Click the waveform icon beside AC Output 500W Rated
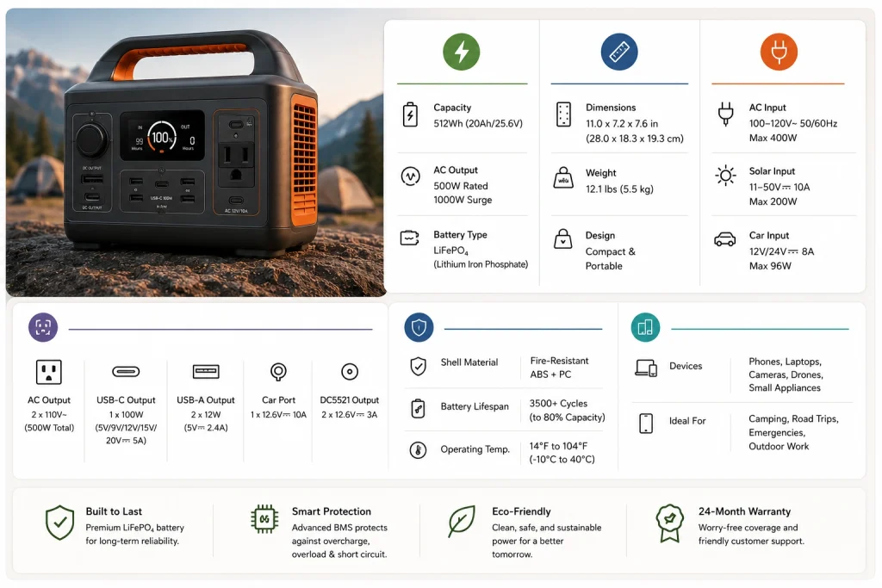The image size is (882, 588). (410, 176)
